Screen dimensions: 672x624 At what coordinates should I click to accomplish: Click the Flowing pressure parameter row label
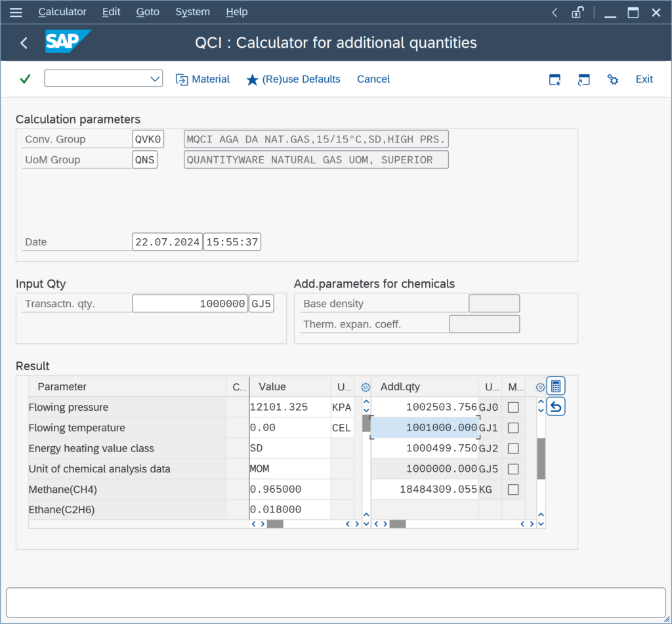68,407
